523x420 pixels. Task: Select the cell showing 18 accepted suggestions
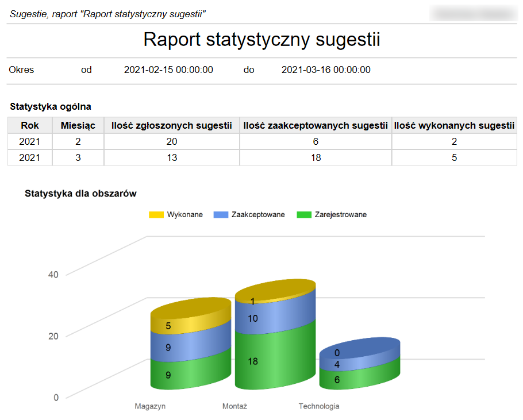pos(316,157)
